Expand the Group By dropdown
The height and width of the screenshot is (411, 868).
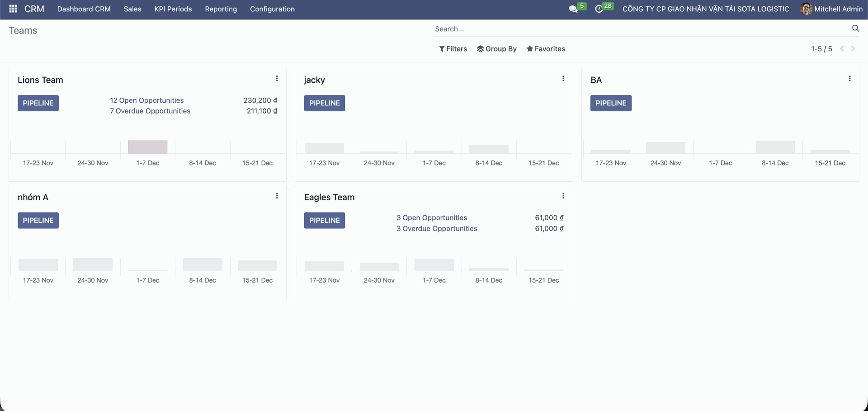point(497,49)
